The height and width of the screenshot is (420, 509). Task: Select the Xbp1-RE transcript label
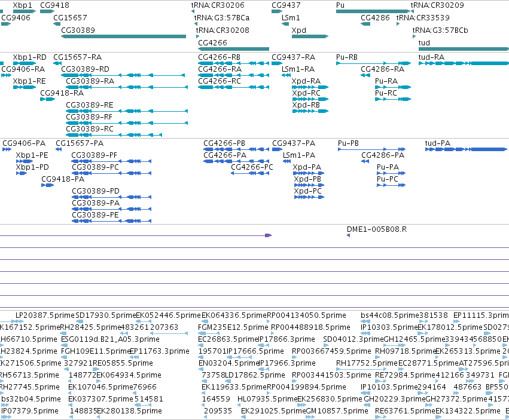point(29,81)
